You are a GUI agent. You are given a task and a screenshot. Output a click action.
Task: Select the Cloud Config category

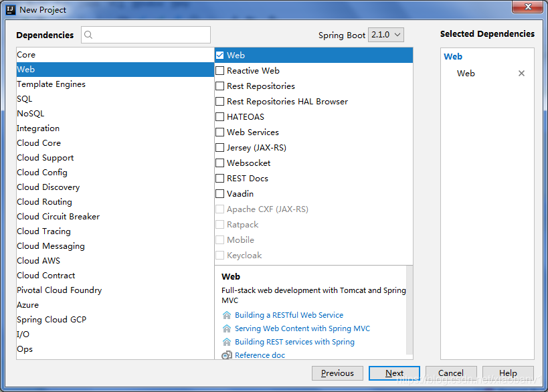click(x=115, y=172)
